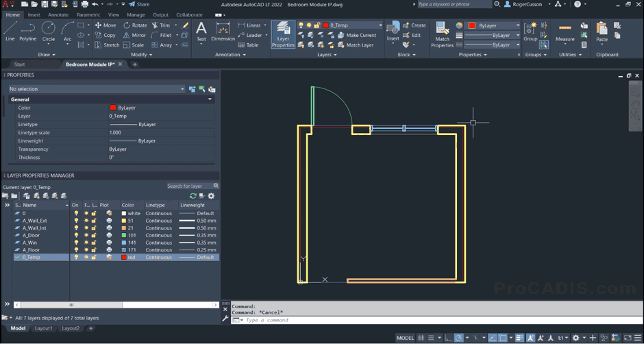The height and width of the screenshot is (344, 644).
Task: Toggle grid display in status bar
Action: click(420, 338)
